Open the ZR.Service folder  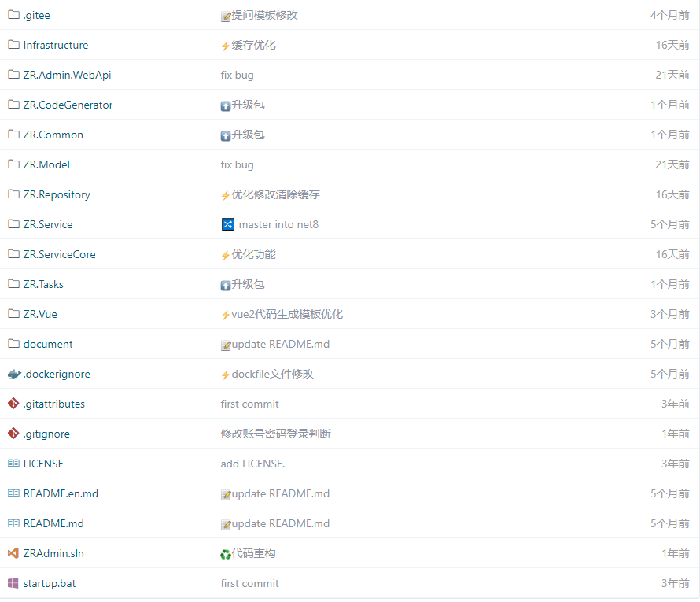[48, 224]
